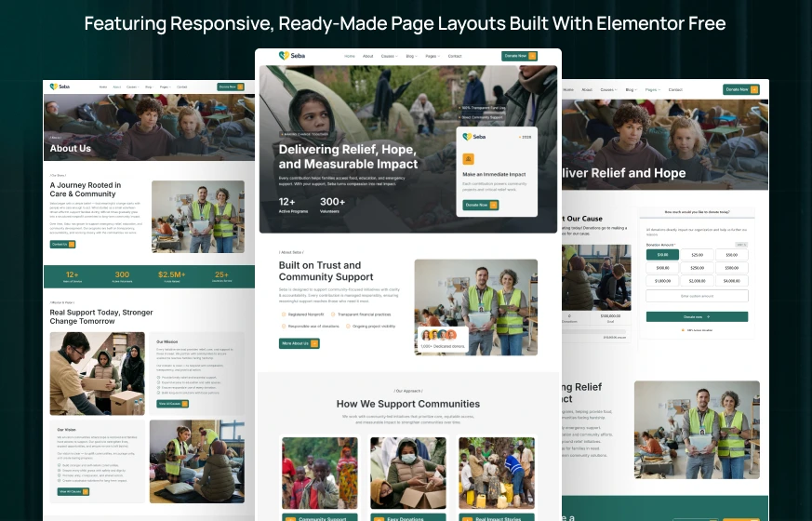Click Donate Now in right donation page header
Screen dimensions: 812x521
tap(741, 89)
